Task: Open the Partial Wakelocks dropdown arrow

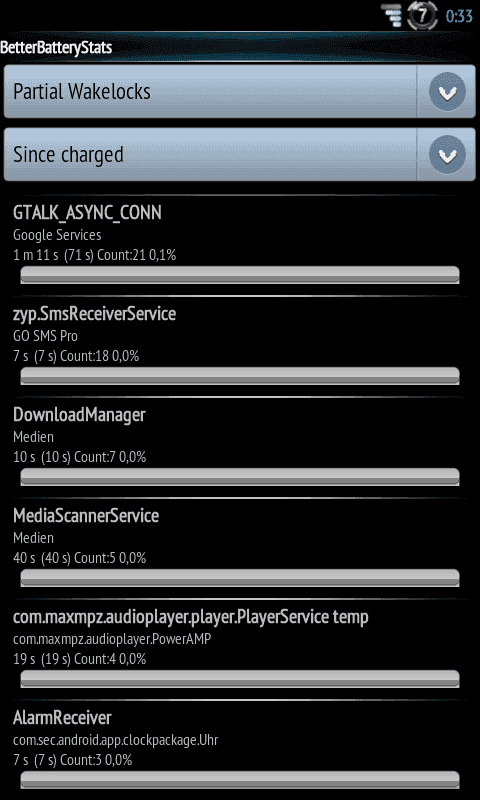Action: pyautogui.click(x=447, y=92)
